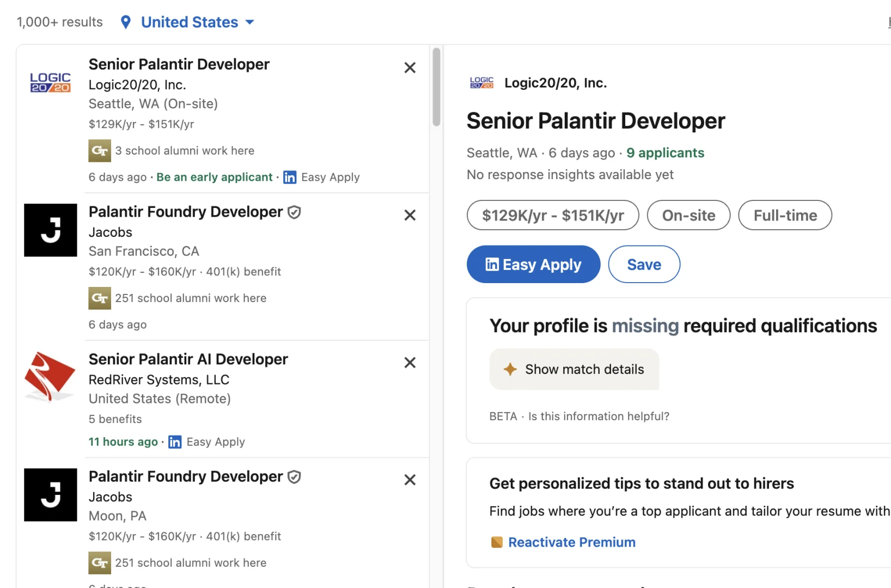Click Show match details button
This screenshot has height=588, width=891.
click(x=574, y=369)
